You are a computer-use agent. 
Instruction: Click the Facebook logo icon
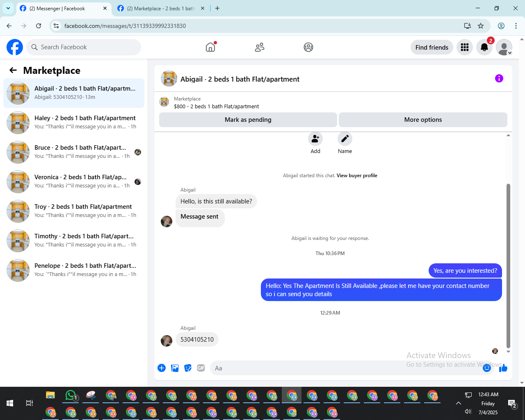pos(15,47)
